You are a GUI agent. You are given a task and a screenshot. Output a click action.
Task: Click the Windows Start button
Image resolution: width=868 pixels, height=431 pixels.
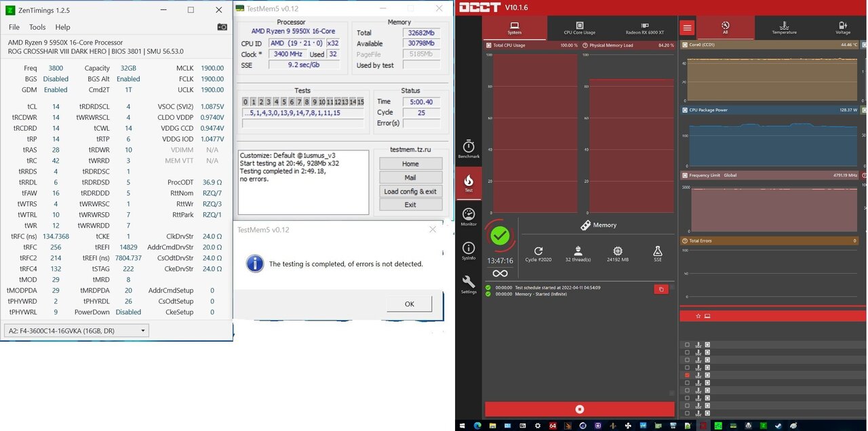click(x=462, y=426)
